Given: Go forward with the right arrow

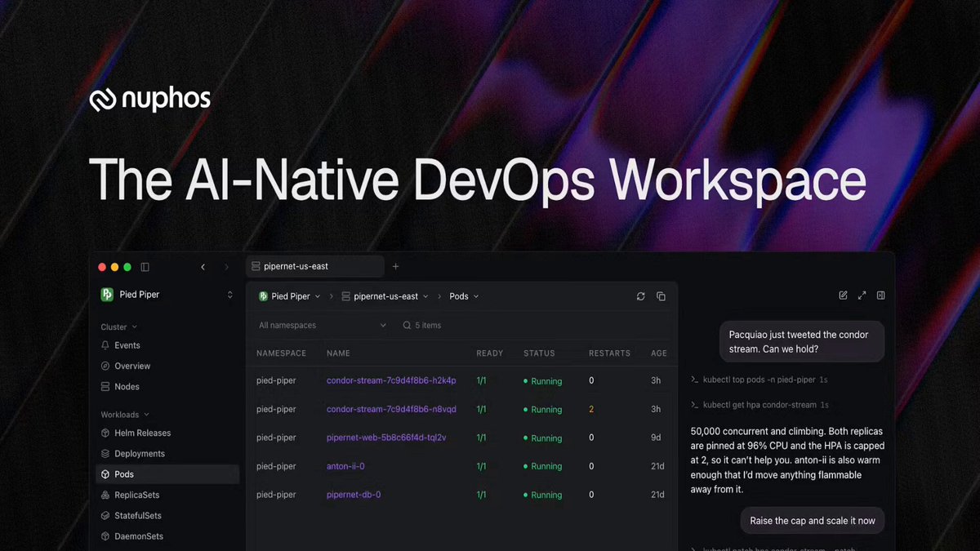Looking at the screenshot, I should (x=227, y=267).
